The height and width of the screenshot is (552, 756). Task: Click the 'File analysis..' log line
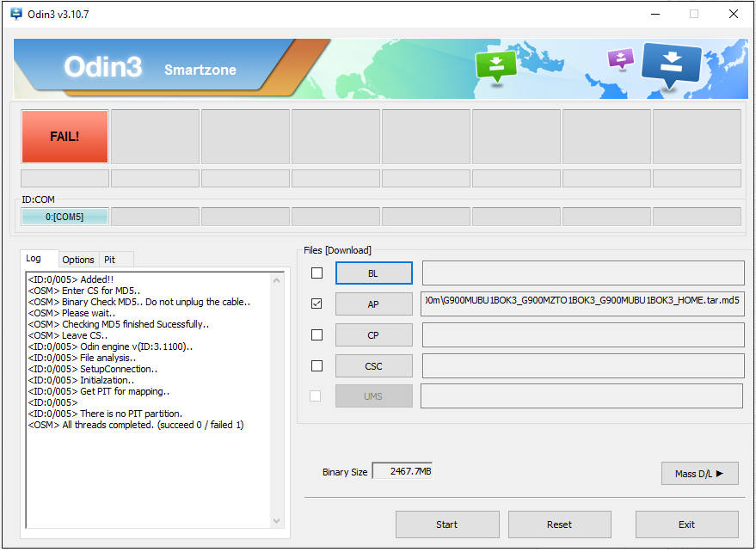pos(82,358)
